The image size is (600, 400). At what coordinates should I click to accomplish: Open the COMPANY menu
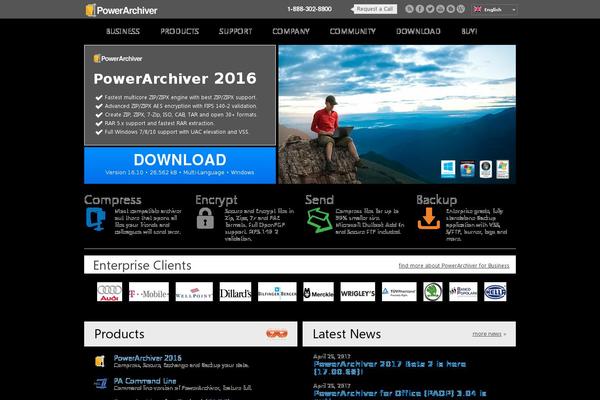291,31
